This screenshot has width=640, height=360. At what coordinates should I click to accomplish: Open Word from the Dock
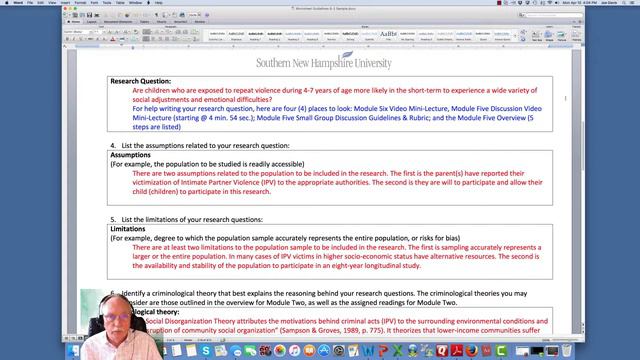[368, 351]
